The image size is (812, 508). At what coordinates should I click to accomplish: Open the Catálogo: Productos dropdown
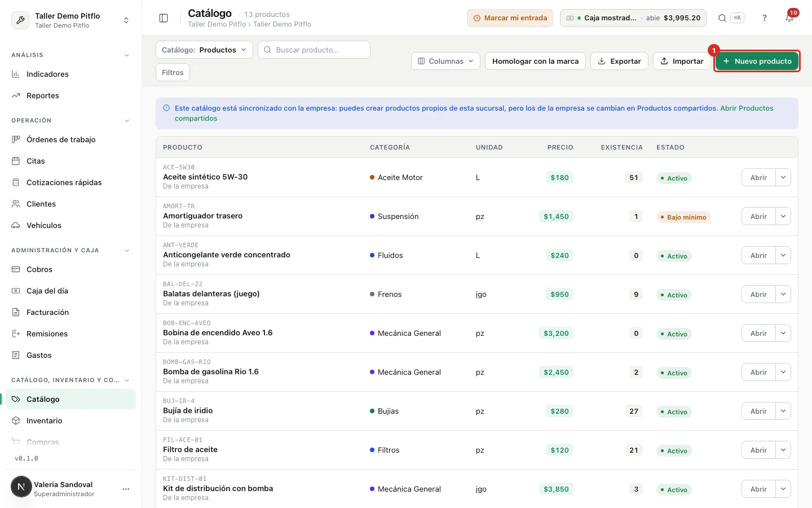point(204,50)
